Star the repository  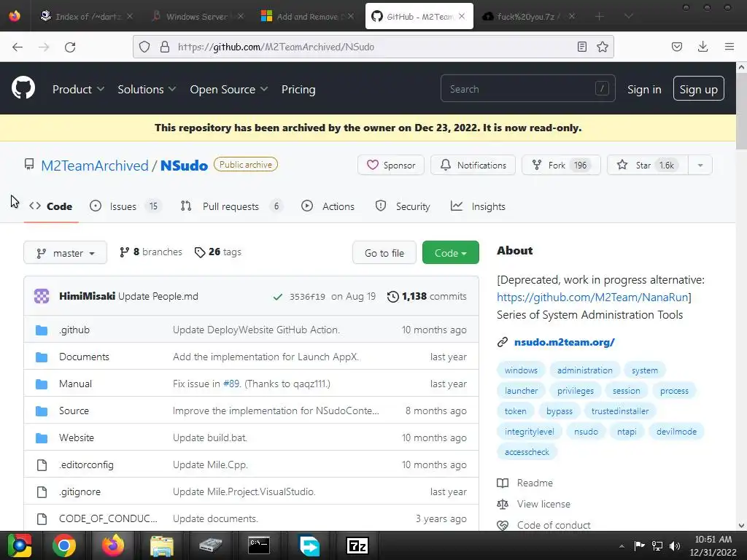point(648,166)
